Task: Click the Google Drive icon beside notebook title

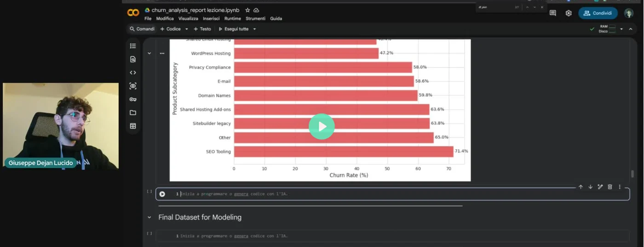Action: [x=147, y=10]
